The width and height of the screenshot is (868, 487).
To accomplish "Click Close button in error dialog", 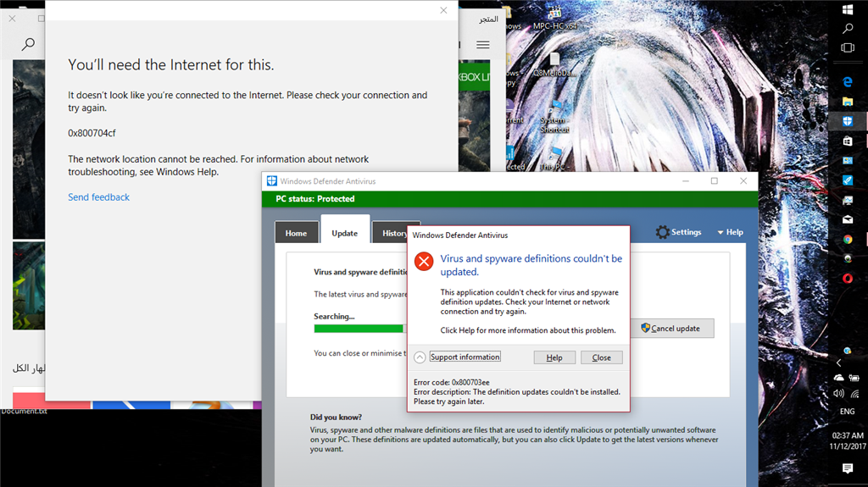I will [601, 357].
